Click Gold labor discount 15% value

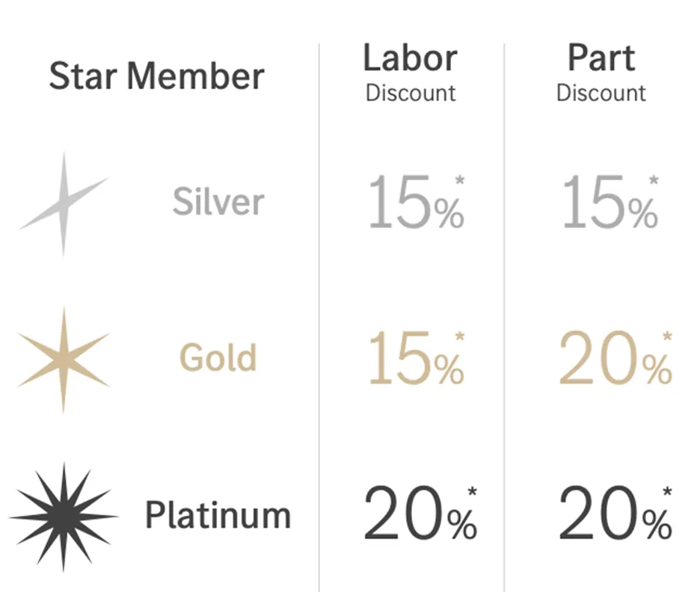(416, 358)
